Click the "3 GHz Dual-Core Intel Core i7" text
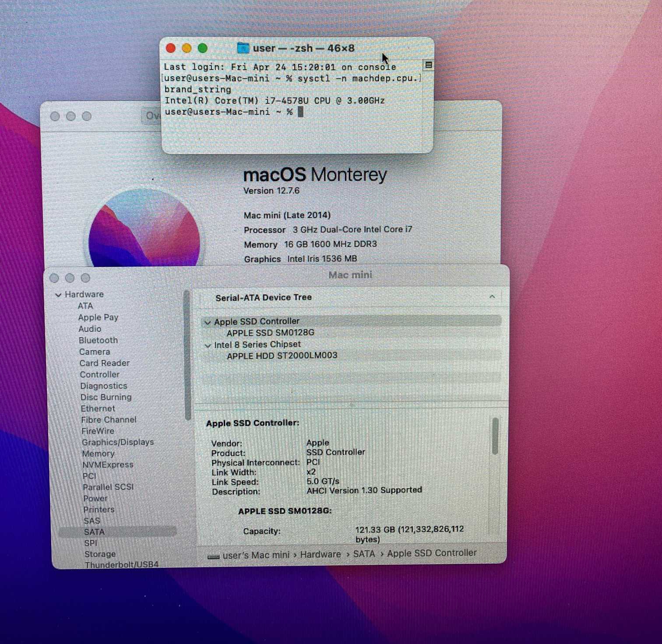The width and height of the screenshot is (662, 644). click(352, 229)
